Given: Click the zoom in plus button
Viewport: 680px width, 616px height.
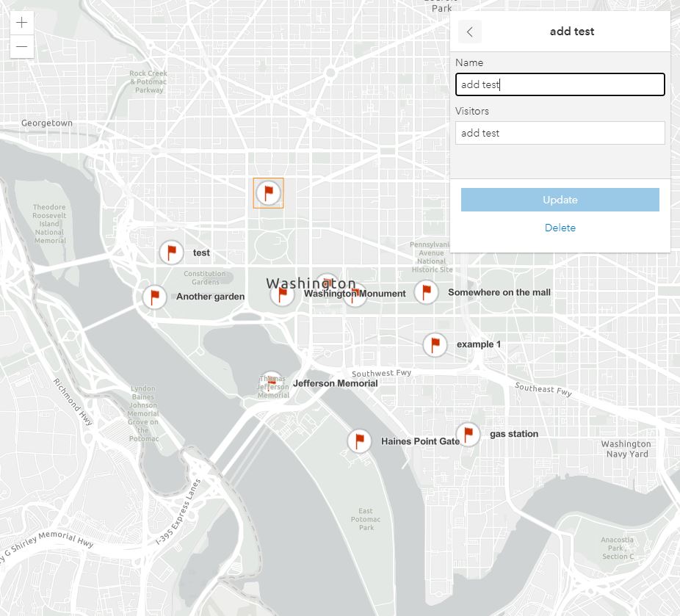Looking at the screenshot, I should 22,23.
